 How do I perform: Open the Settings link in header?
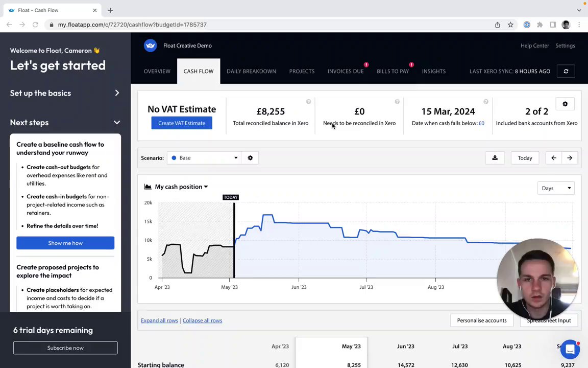(565, 45)
